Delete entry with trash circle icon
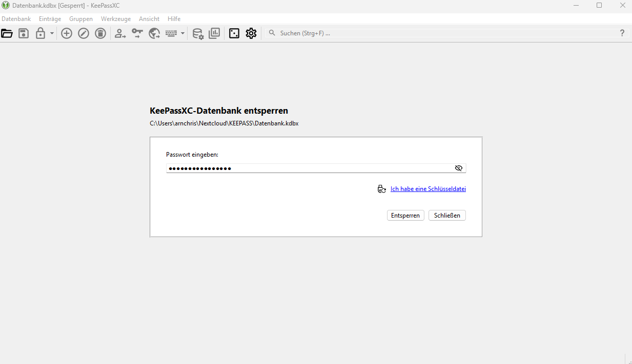Image resolution: width=632 pixels, height=364 pixels. coord(100,33)
